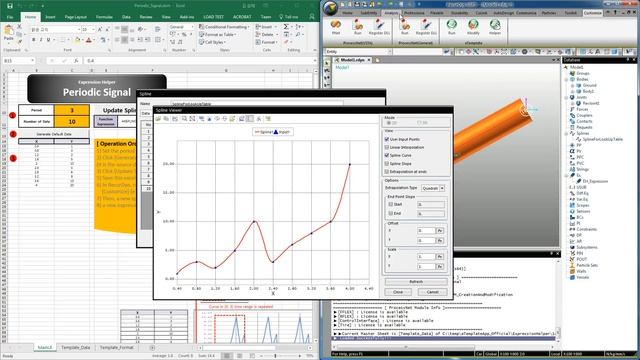Expand Bodies node in RecurDyn Database tree
Viewport: 640px width, 360px height.
(567, 80)
